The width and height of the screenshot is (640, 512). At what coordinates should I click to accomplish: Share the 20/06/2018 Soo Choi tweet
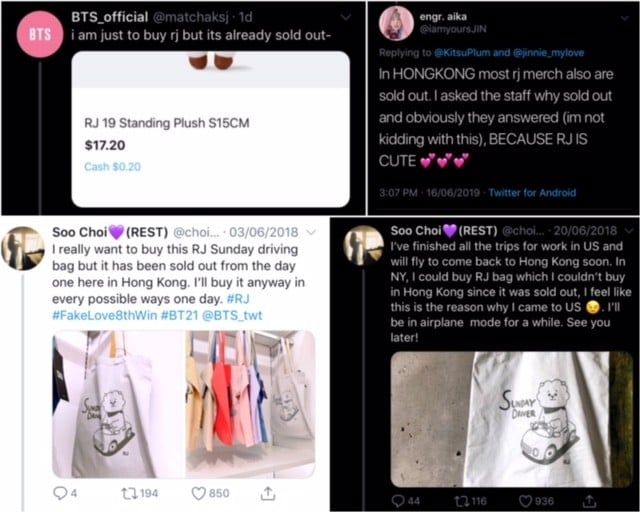coord(589,500)
